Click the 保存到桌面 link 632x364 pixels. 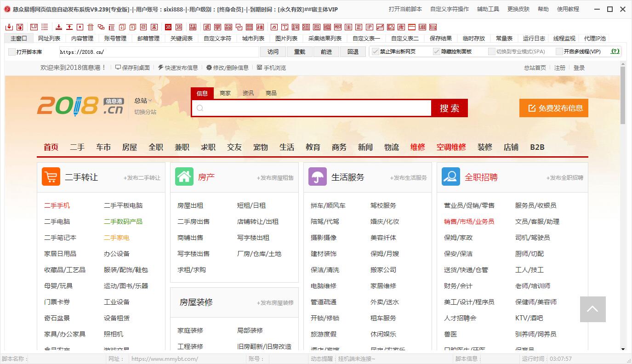[x=132, y=68]
